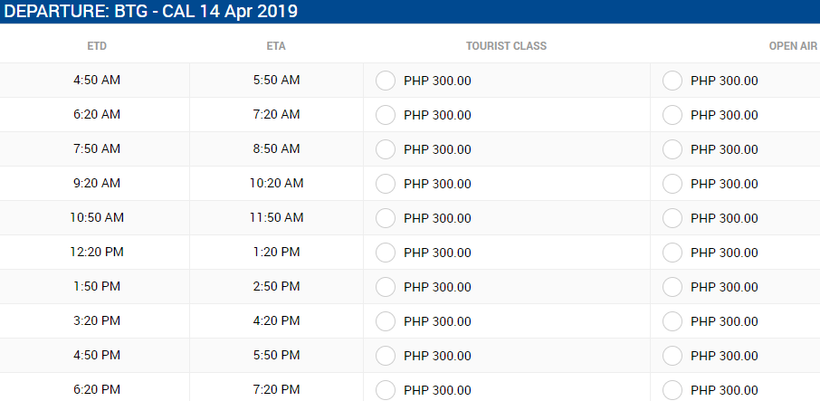Select Open Air for 4:50 PM departure
820x401 pixels.
(x=672, y=356)
